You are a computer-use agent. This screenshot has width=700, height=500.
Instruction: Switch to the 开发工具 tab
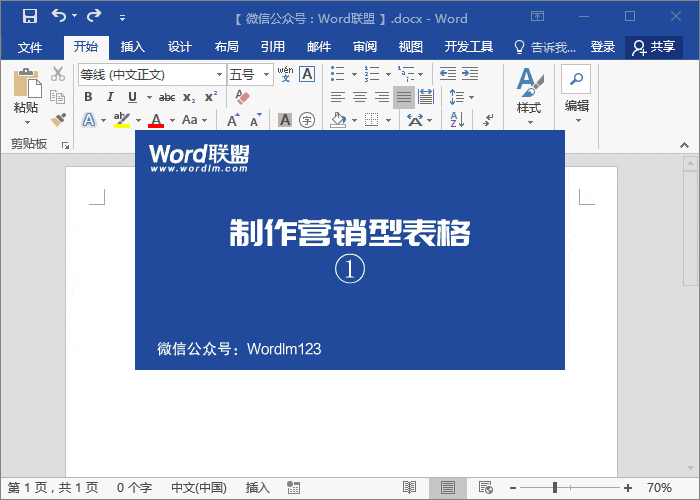pyautogui.click(x=469, y=47)
